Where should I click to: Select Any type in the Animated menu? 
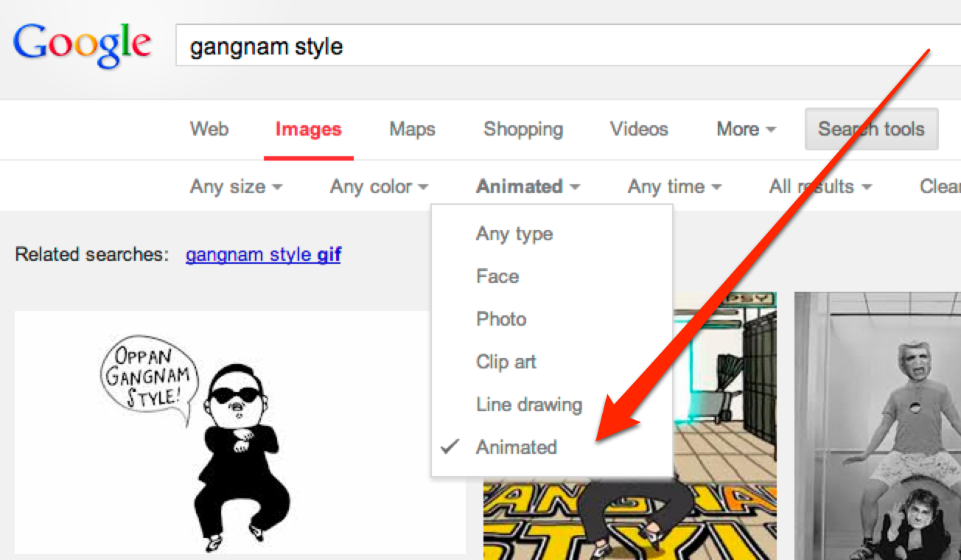click(x=514, y=234)
